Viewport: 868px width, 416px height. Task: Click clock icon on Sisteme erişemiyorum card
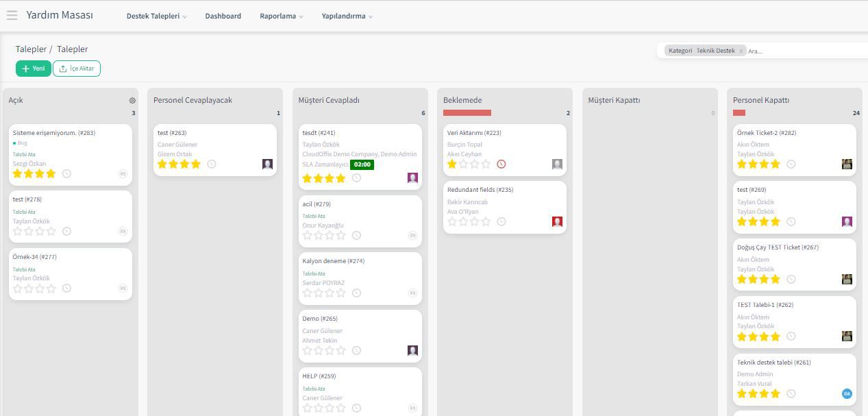click(x=66, y=174)
